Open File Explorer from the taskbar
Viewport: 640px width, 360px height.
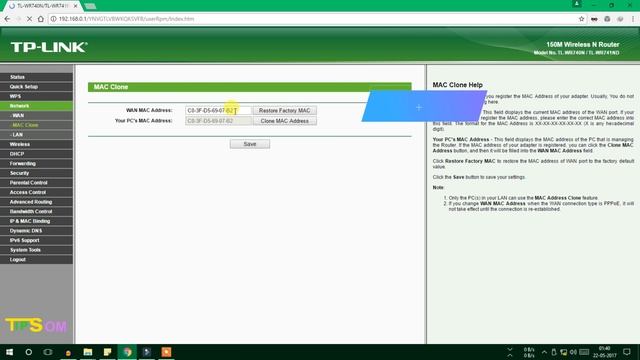click(x=88, y=352)
